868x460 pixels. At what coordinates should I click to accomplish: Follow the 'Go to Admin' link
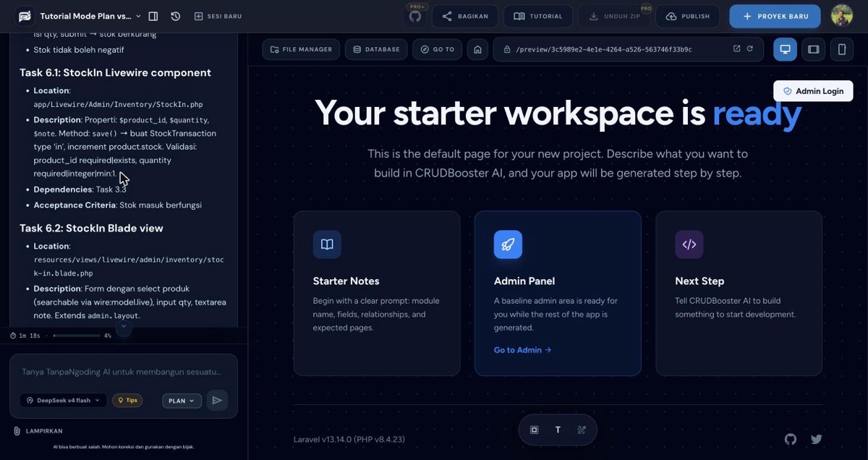[x=522, y=350]
